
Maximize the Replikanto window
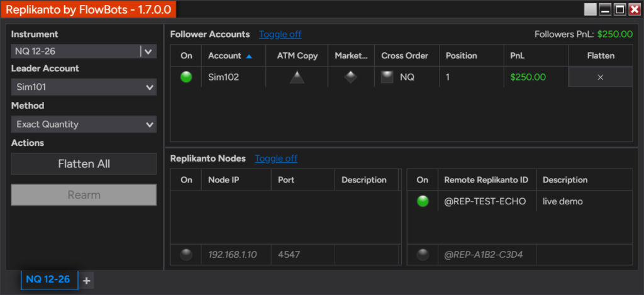click(619, 9)
